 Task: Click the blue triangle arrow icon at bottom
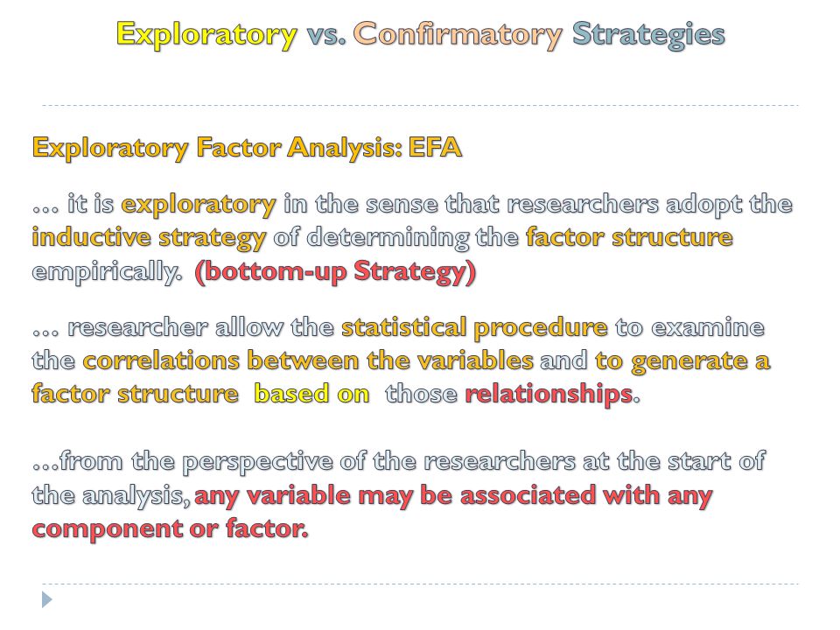coord(47,599)
